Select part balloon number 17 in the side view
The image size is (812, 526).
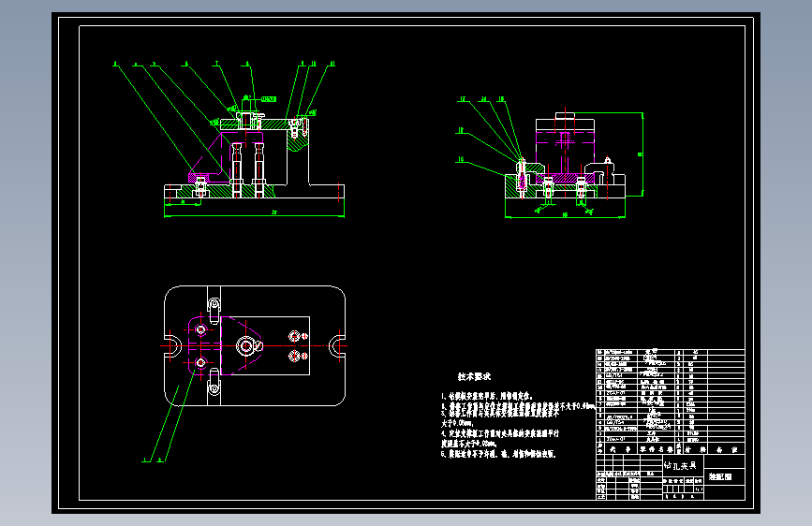tap(463, 99)
